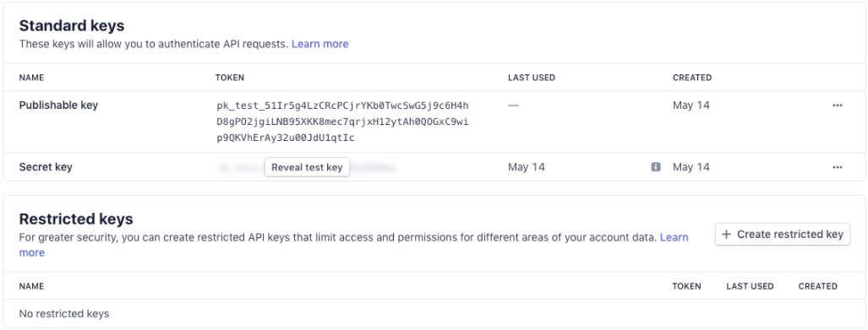
Task: Click the info icon beside Secret key last used
Action: click(655, 167)
